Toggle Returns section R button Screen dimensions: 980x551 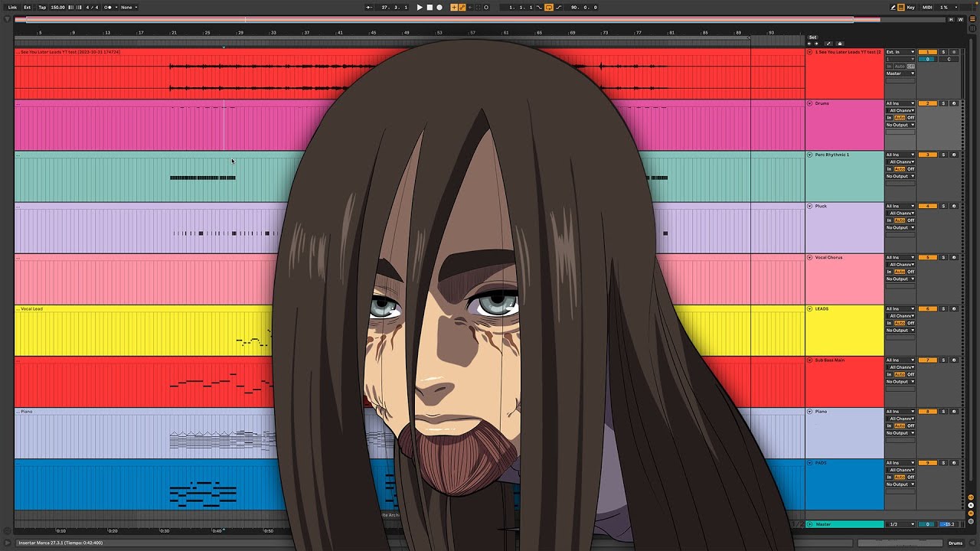[971, 504]
